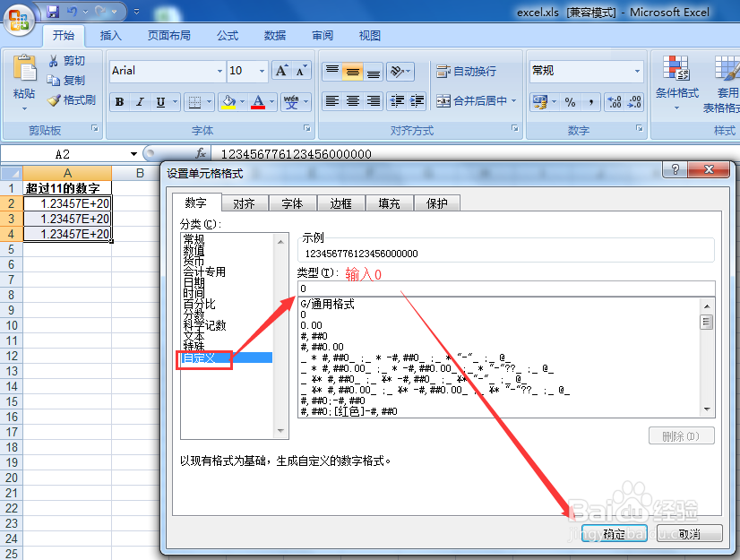Screen dimensions: 740x560
Task: Expand the fill color dropdown arrow
Action: tap(242, 101)
